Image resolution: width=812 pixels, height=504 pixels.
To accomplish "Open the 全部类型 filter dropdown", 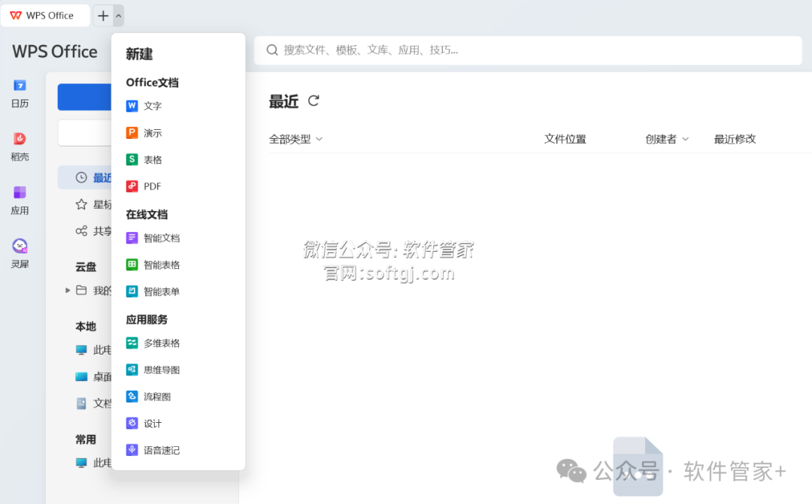I will click(x=295, y=139).
